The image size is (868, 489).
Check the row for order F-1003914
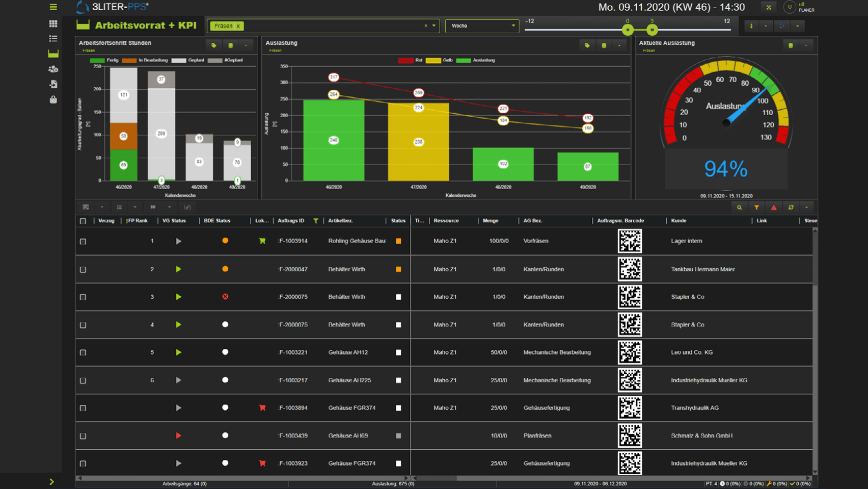pos(83,241)
